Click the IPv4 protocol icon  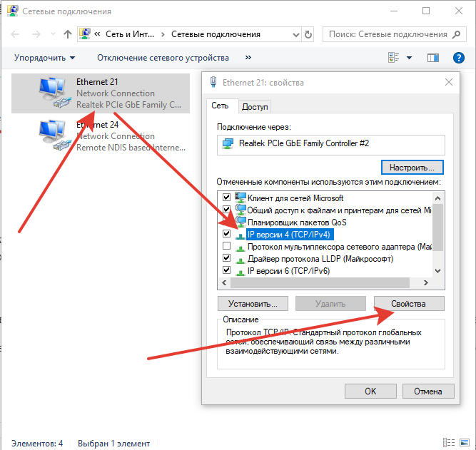[x=240, y=236]
